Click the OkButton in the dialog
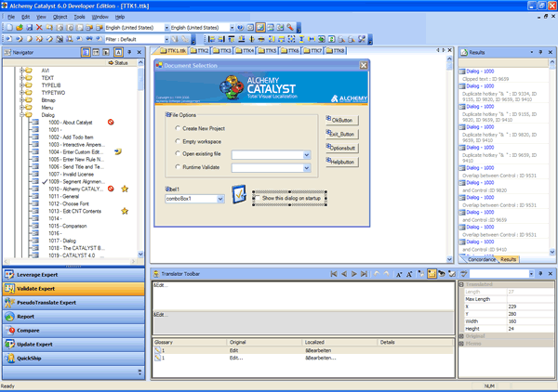The image size is (558, 392). pyautogui.click(x=342, y=120)
